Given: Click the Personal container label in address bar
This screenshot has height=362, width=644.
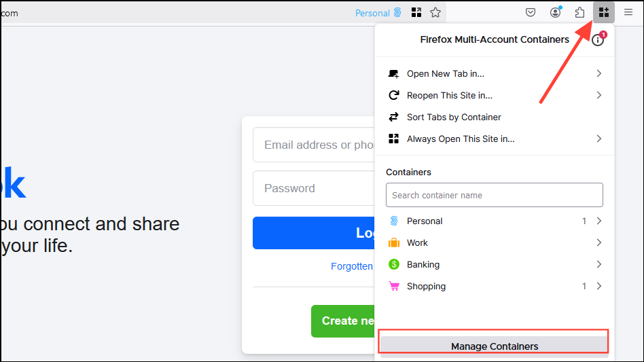Looking at the screenshot, I should [372, 13].
